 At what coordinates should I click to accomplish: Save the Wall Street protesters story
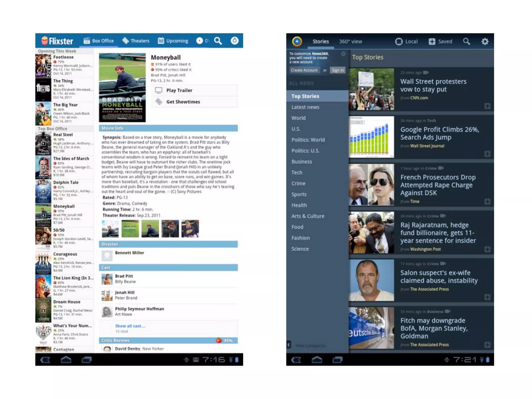point(487,106)
